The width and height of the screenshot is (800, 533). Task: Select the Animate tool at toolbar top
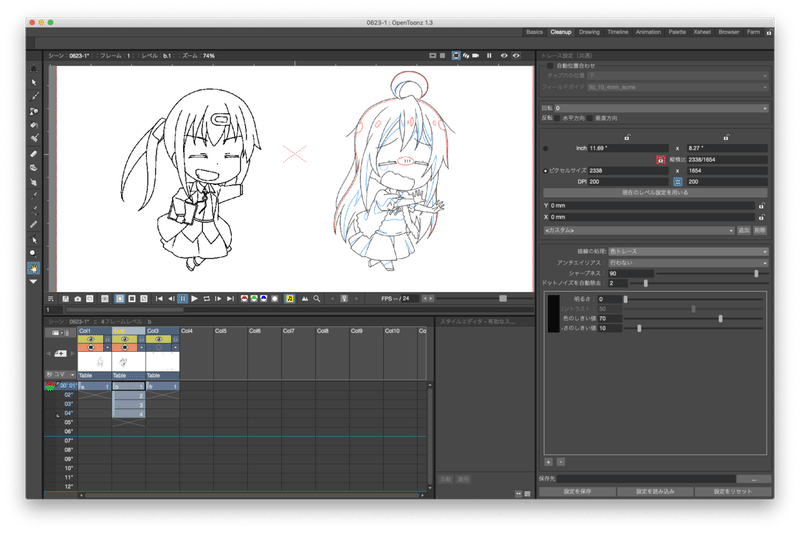(34, 68)
